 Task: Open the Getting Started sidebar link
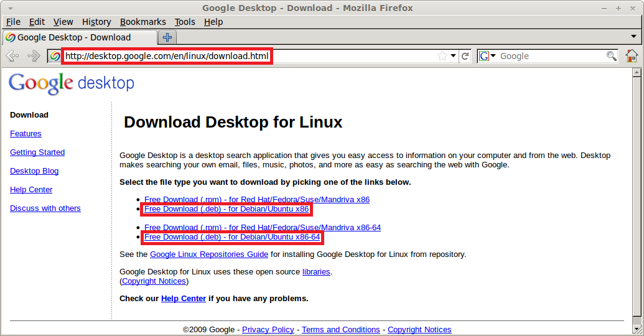[37, 152]
